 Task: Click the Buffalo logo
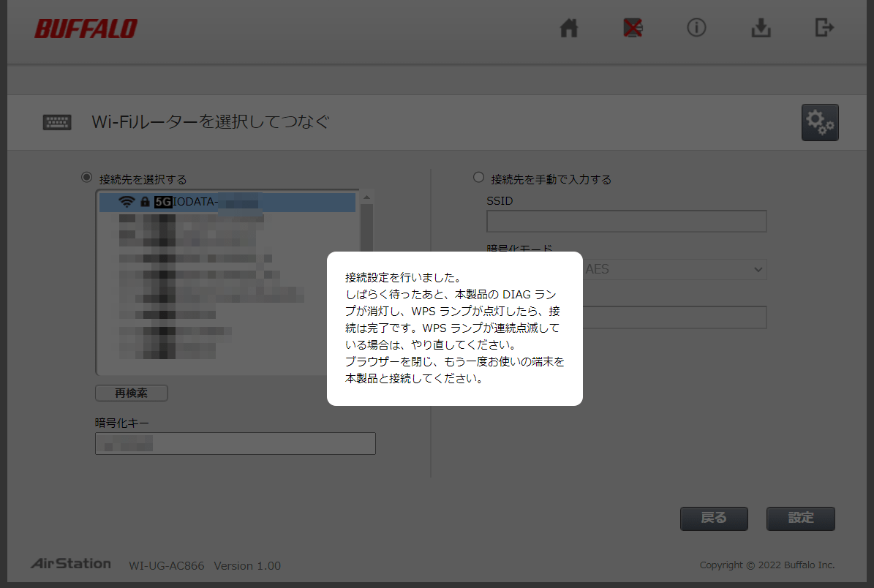point(86,29)
